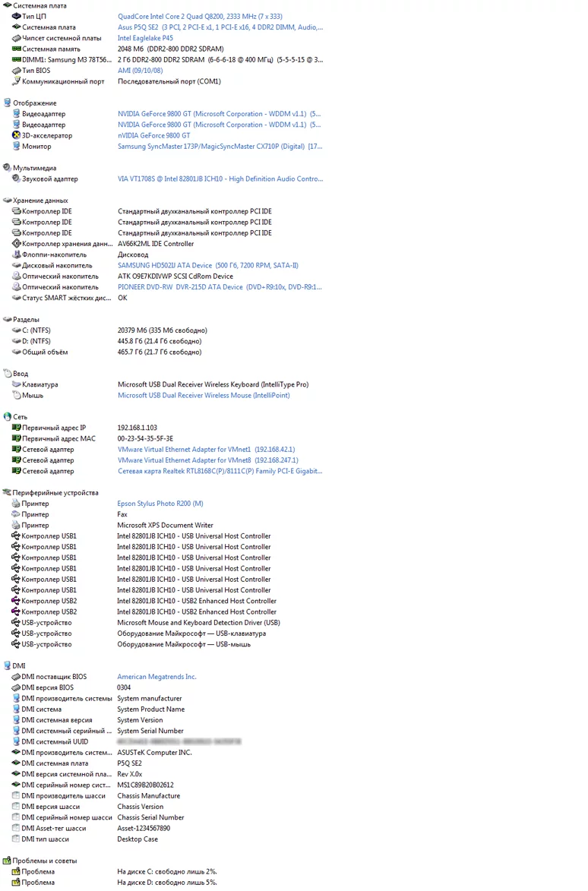Select the Статус SMART жёстких дисков icon

tap(17, 298)
